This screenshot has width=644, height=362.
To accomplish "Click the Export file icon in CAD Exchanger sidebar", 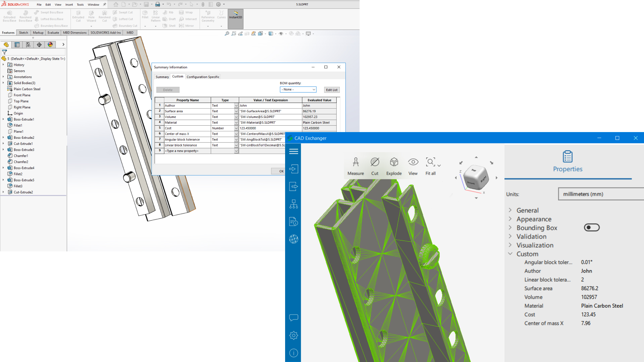I will tap(293, 186).
